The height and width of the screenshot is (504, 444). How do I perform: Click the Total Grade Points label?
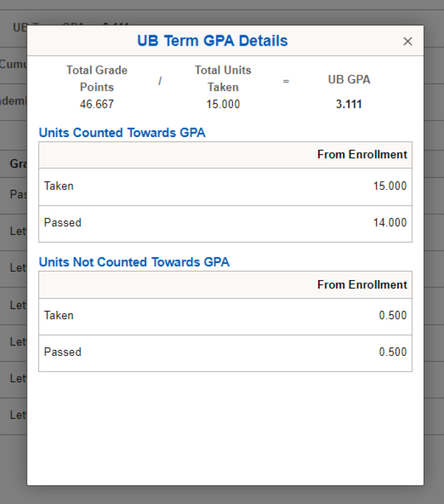tap(97, 78)
